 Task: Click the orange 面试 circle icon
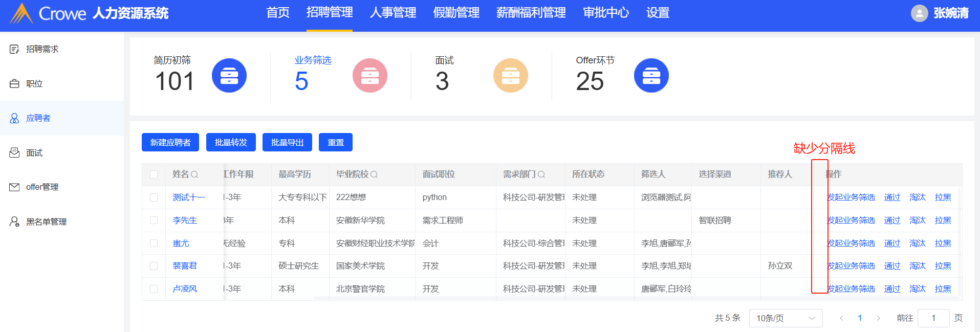[x=510, y=76]
